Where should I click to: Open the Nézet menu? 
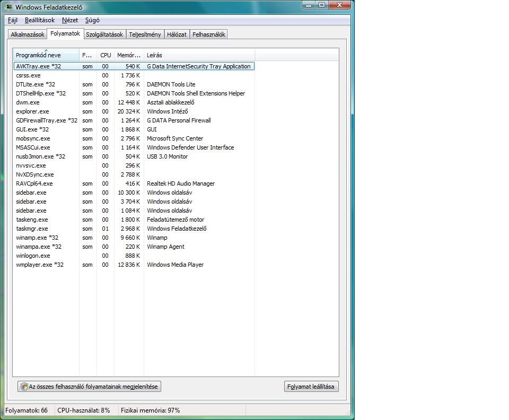(70, 20)
